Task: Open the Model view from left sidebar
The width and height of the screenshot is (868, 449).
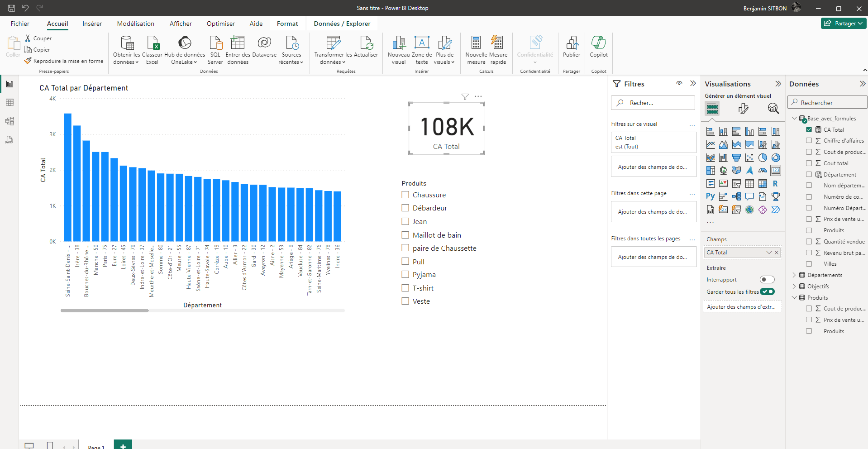Action: coord(10,121)
